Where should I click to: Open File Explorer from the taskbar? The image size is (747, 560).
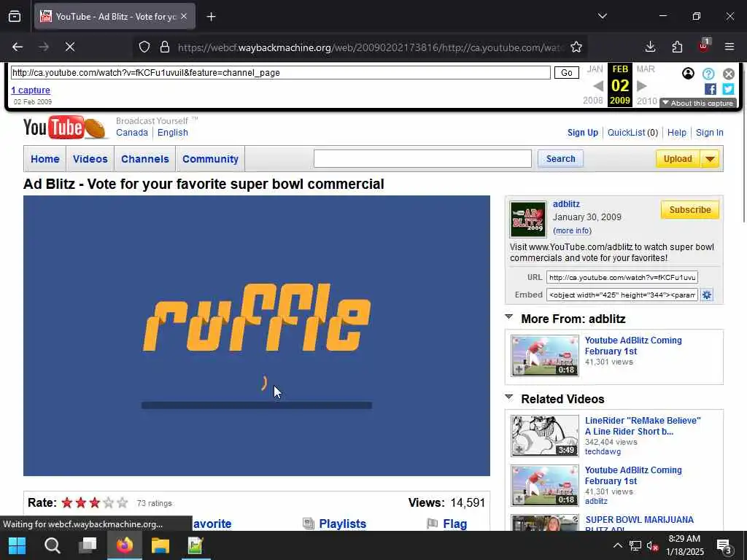point(160,545)
